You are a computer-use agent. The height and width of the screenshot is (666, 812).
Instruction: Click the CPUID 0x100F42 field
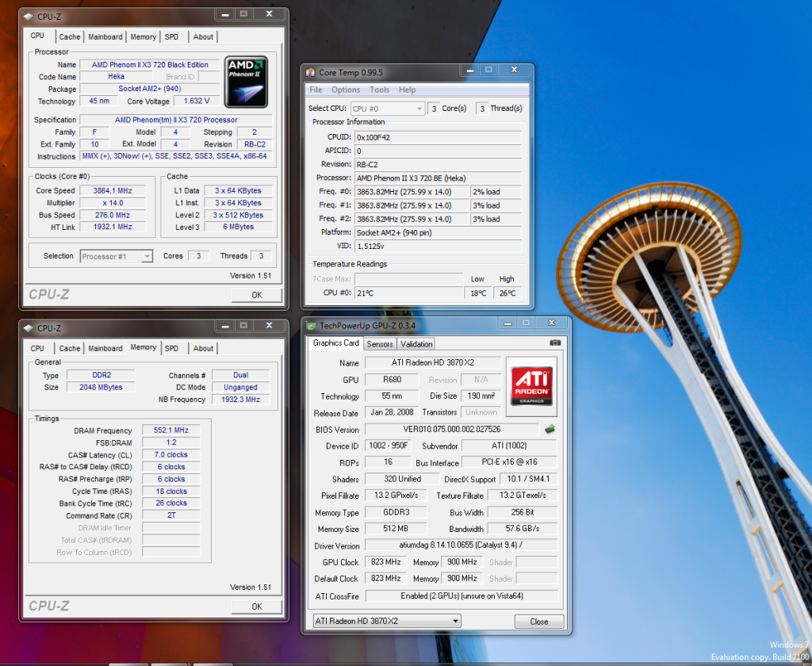(438, 137)
